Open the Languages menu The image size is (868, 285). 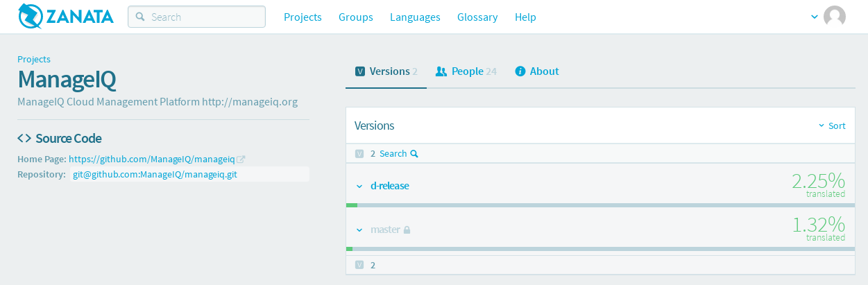[x=415, y=17]
